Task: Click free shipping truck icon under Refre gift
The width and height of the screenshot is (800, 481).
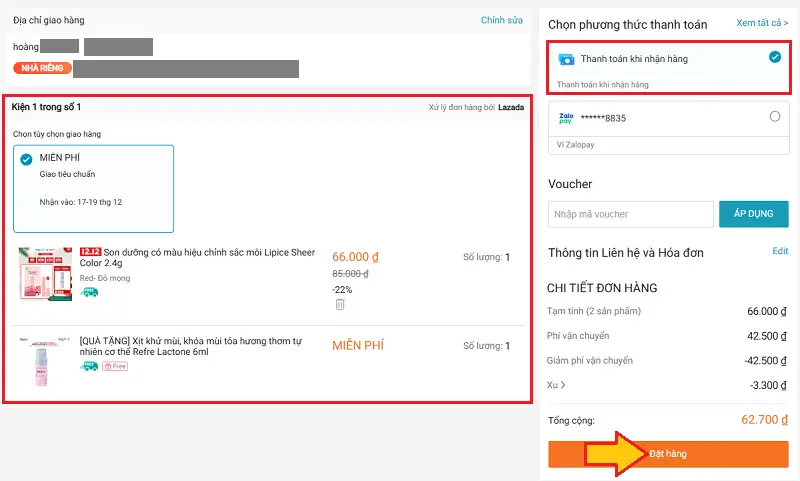Action: coord(89,366)
